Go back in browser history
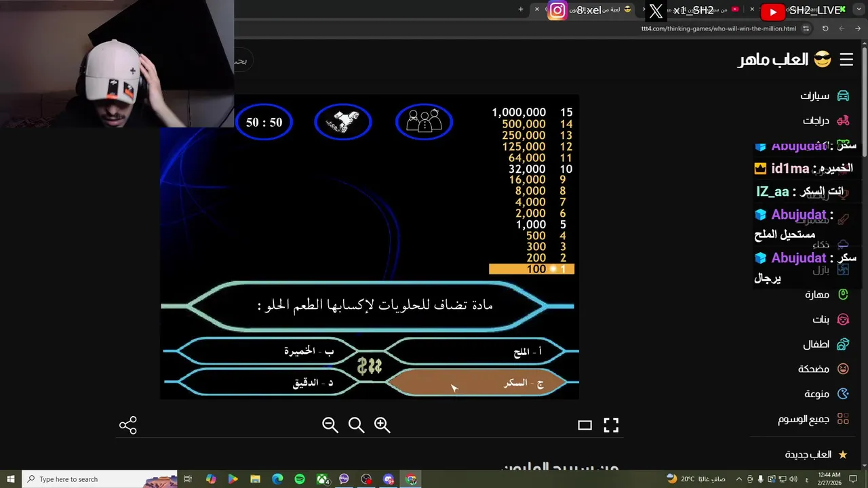 (x=858, y=28)
